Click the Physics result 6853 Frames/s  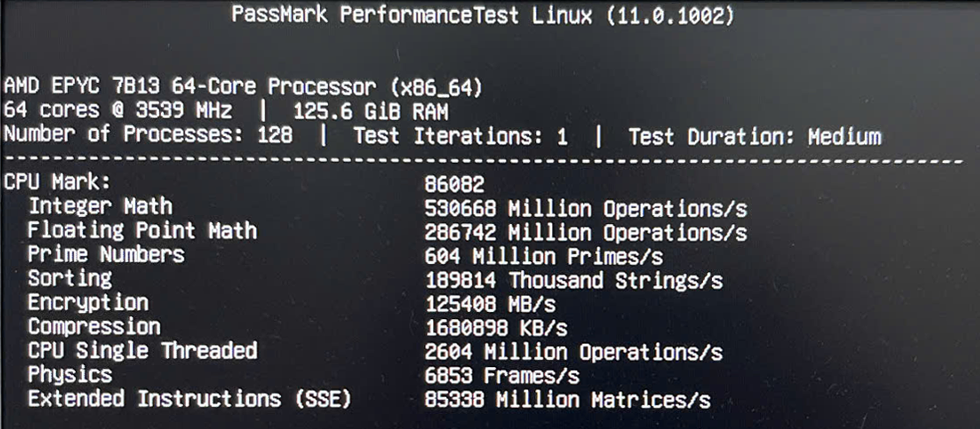(502, 376)
